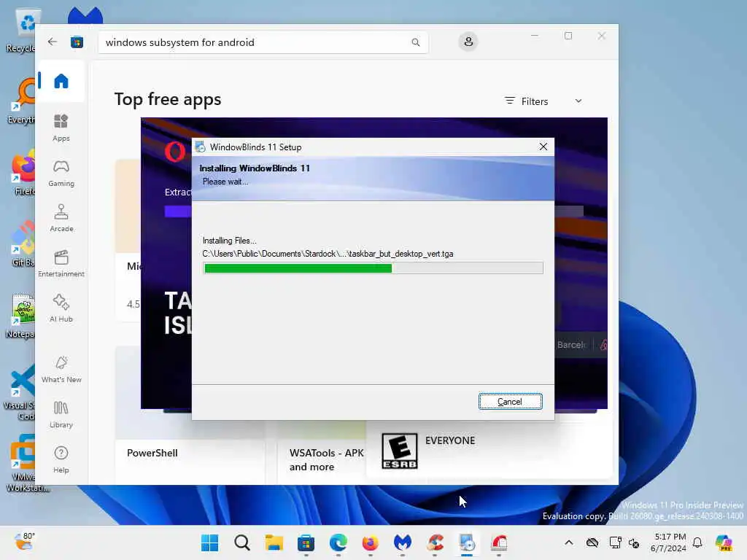
Task: Click the Git Bash desktop shortcut
Action: click(22, 244)
